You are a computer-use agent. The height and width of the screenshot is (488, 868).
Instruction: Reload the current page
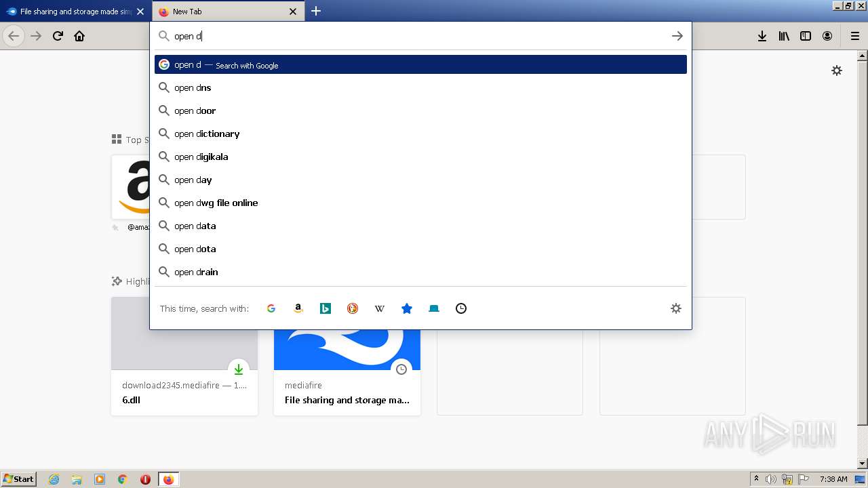pos(58,36)
